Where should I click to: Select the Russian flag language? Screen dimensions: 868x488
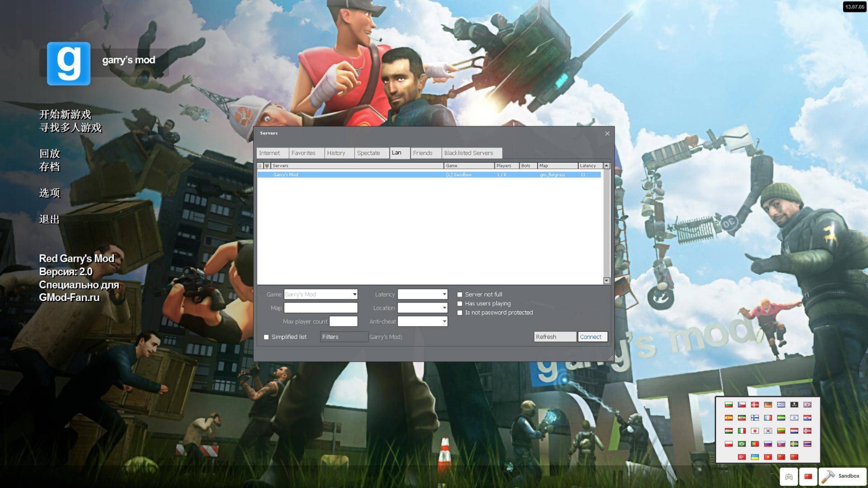coord(768,444)
